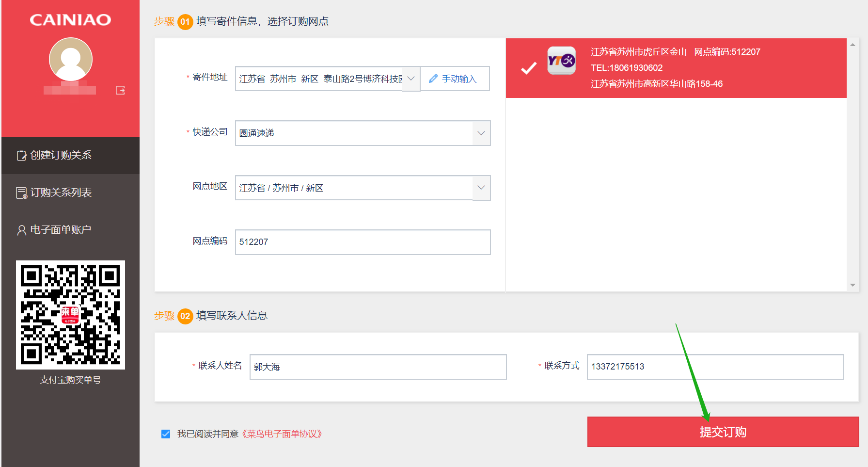Open the 《菜鸟电子面单协议》 link

(281, 434)
